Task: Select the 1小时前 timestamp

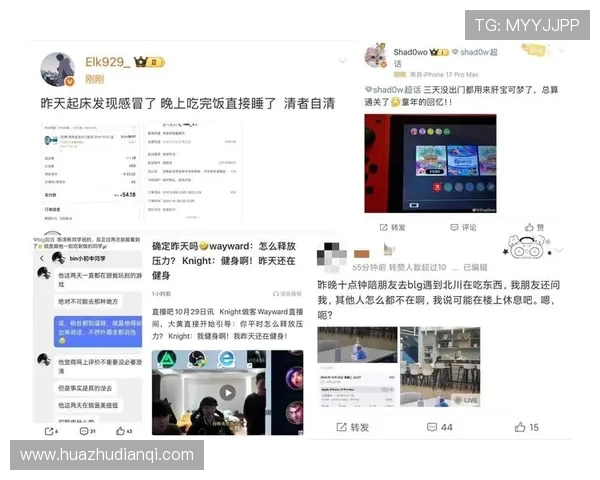Action: click(161, 294)
